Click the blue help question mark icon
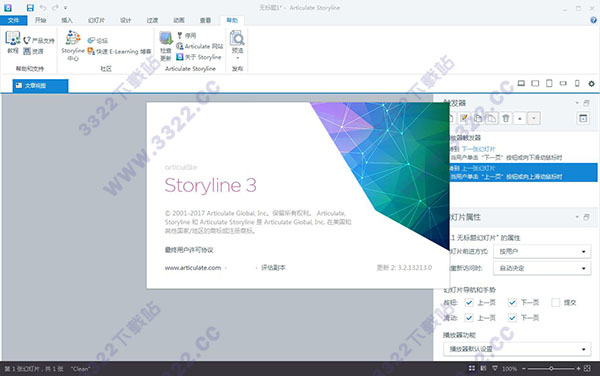600x376 pixels. pyautogui.click(x=593, y=20)
